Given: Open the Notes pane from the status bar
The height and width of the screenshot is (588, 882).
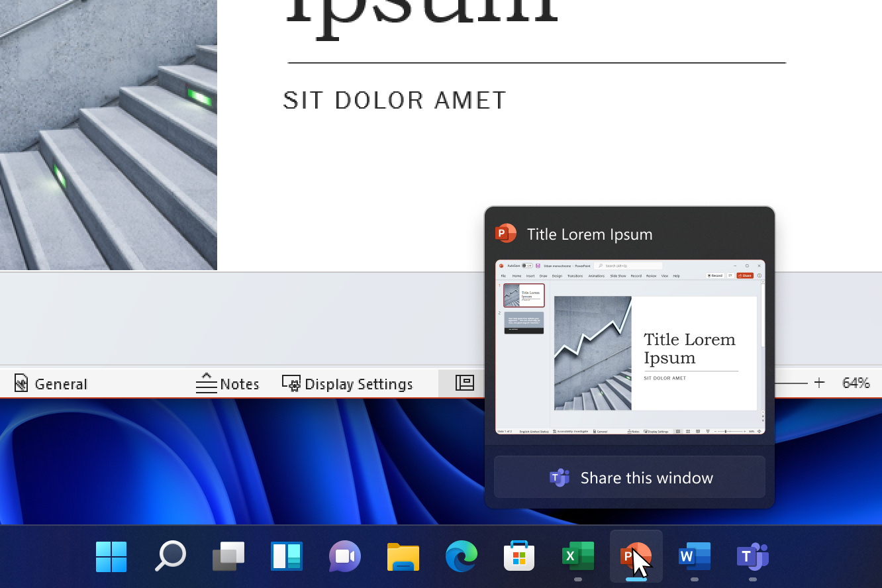Looking at the screenshot, I should [x=228, y=383].
